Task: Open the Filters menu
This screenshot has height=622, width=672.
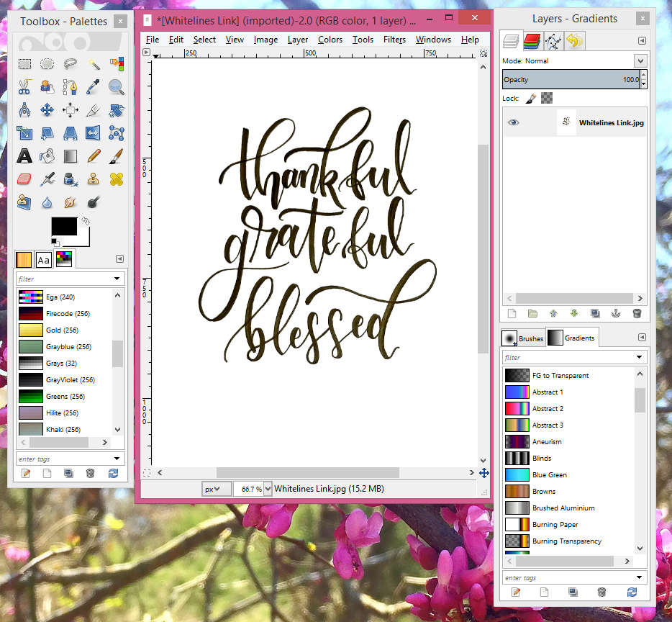Action: coord(394,40)
